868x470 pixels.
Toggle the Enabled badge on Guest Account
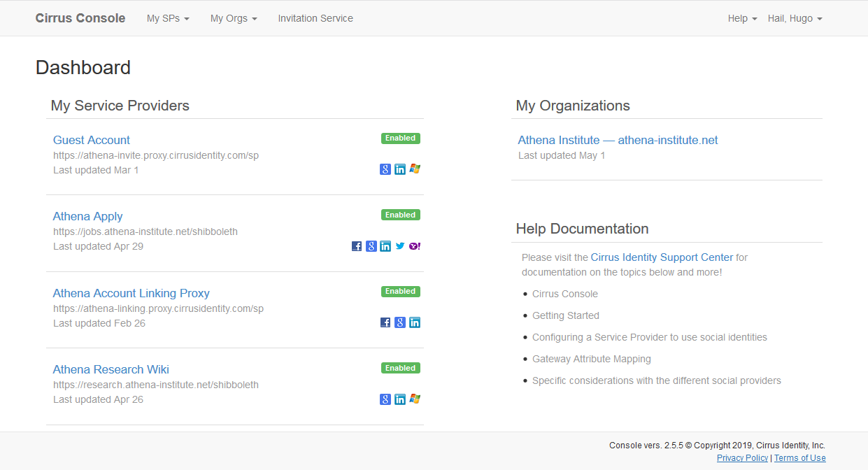pos(400,138)
